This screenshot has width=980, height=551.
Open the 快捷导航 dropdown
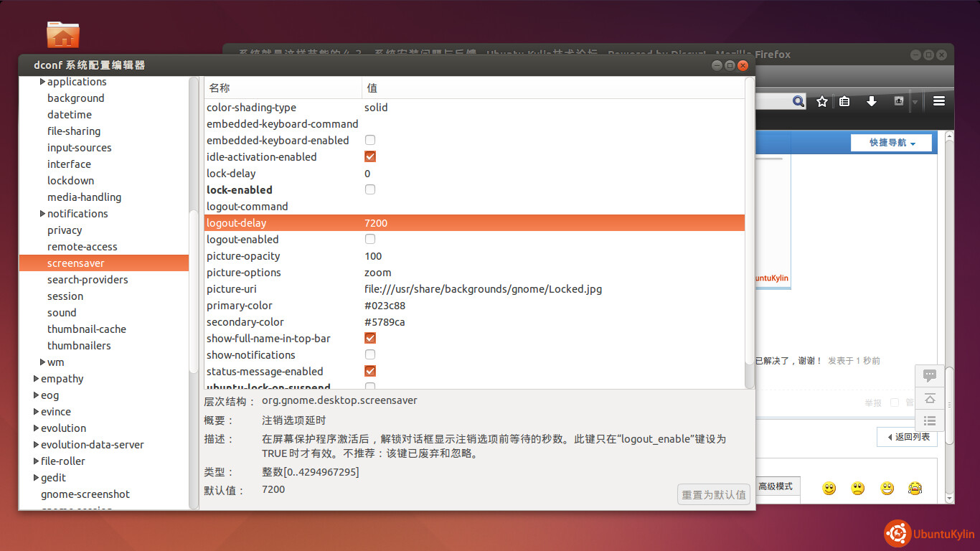pyautogui.click(x=892, y=143)
